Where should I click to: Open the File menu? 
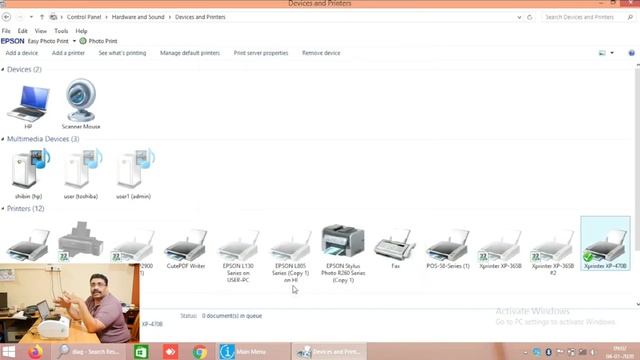[6, 31]
